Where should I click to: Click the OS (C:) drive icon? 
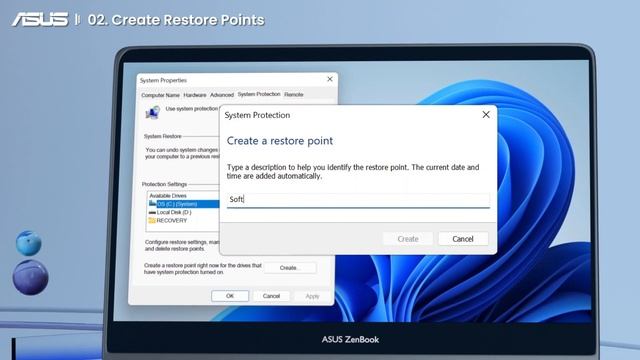[x=152, y=203]
